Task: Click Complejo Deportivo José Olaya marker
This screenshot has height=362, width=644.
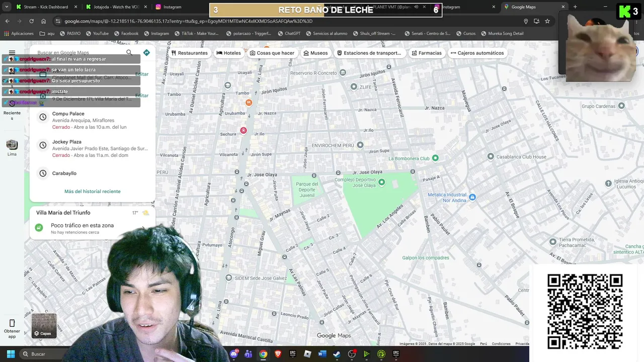Action: click(381, 182)
